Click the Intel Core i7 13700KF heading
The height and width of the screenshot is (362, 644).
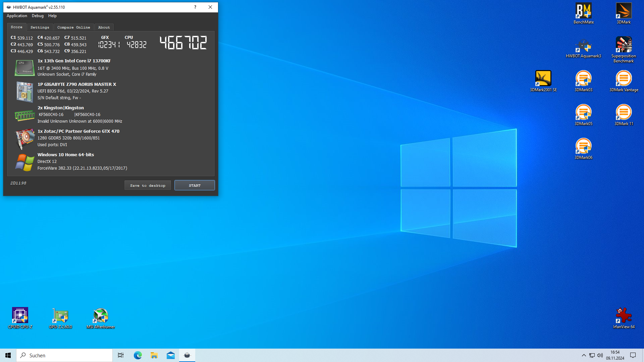[74, 61]
